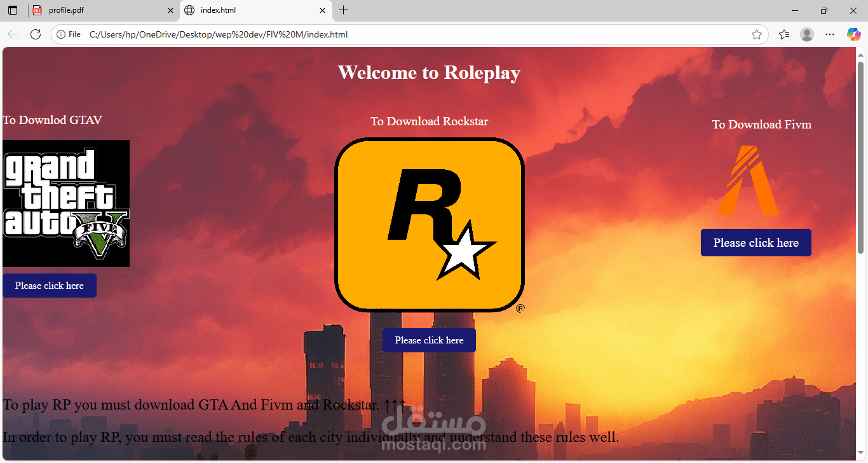This screenshot has width=868, height=463.
Task: Open the browser profile avatar
Action: click(807, 34)
